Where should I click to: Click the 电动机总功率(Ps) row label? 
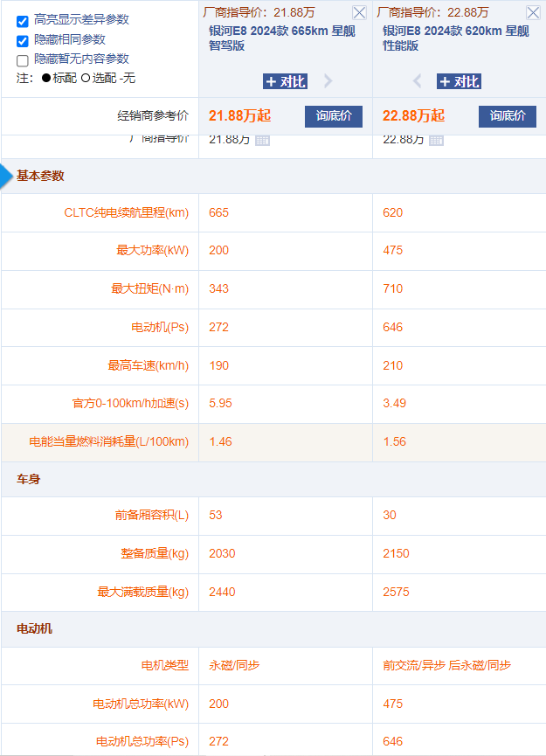(x=142, y=741)
